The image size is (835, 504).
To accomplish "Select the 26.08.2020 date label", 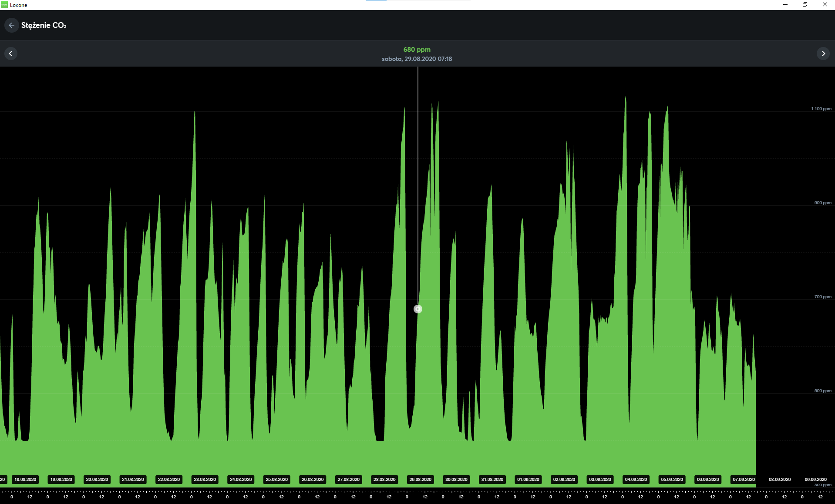I will click(x=313, y=480).
